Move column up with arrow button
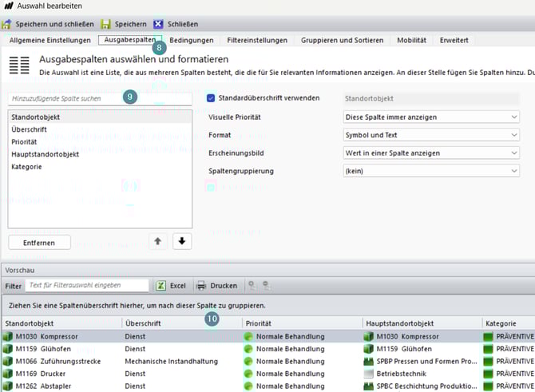Screen dimensions: 535x392 click(x=157, y=241)
